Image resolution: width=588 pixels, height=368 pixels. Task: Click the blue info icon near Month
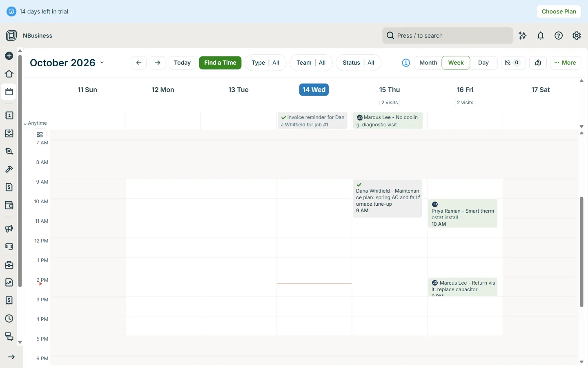tap(406, 63)
